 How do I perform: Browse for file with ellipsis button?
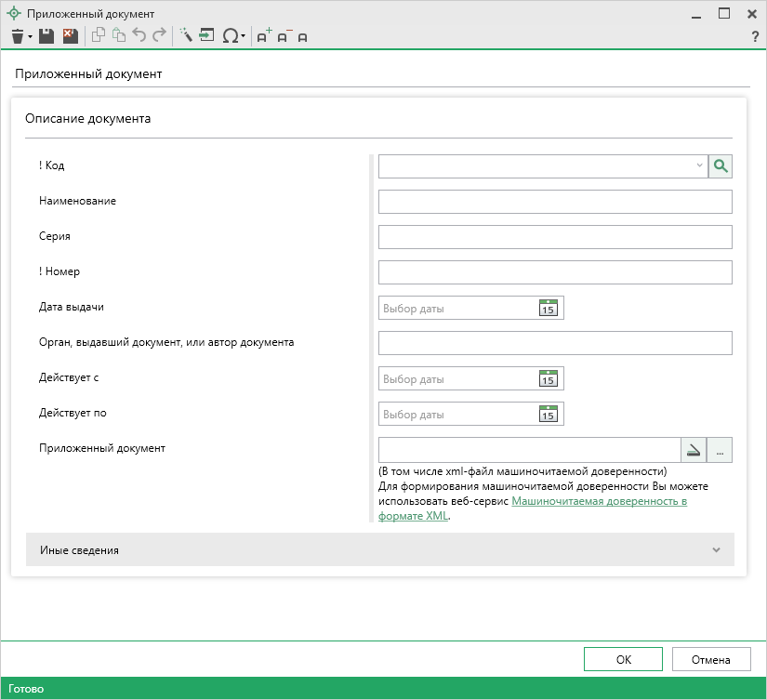click(721, 450)
